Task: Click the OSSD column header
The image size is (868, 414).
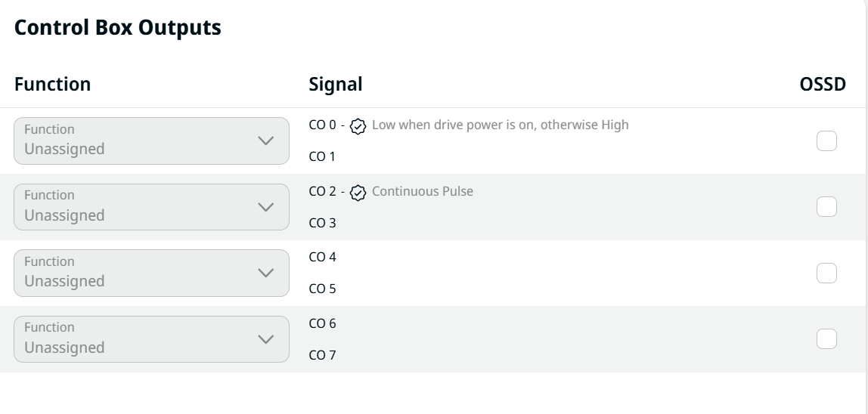Action: [x=823, y=84]
